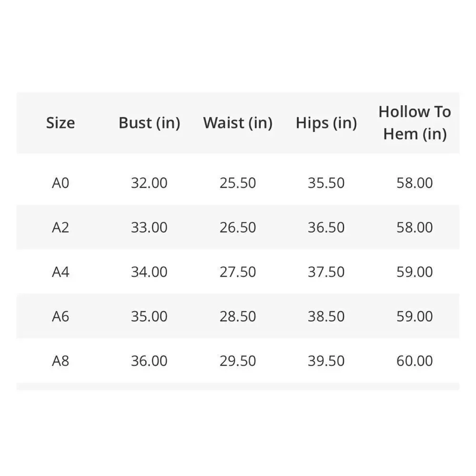Select the 34.00 bust value for A4
This screenshot has height=476, width=476.
point(149,272)
